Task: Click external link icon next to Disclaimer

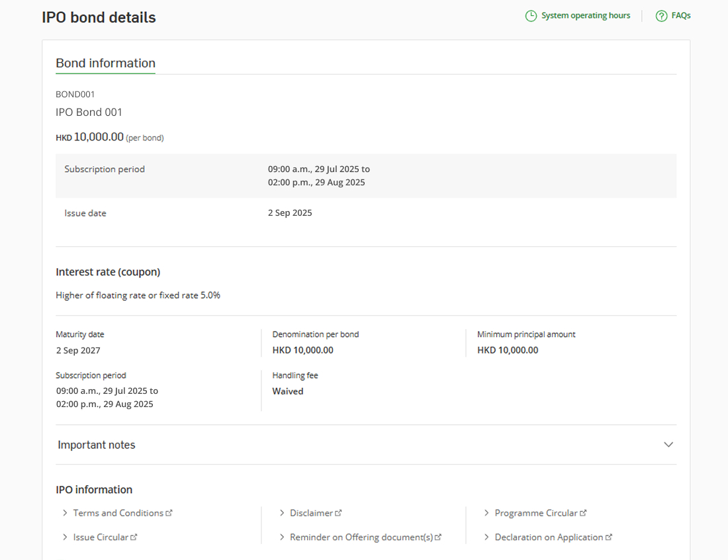Action: click(x=339, y=513)
